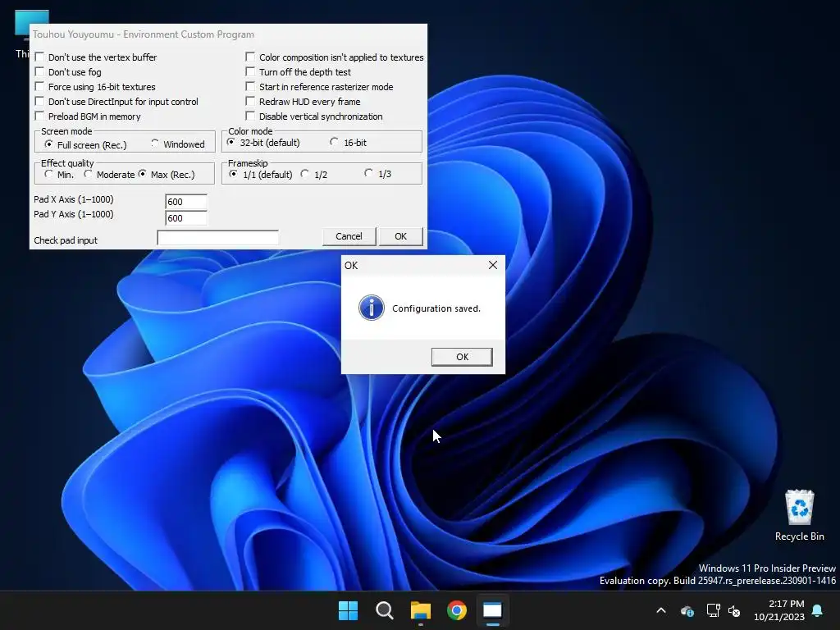Click the Pad X Axis input field
Viewport: 840px width, 630px height.
point(186,202)
